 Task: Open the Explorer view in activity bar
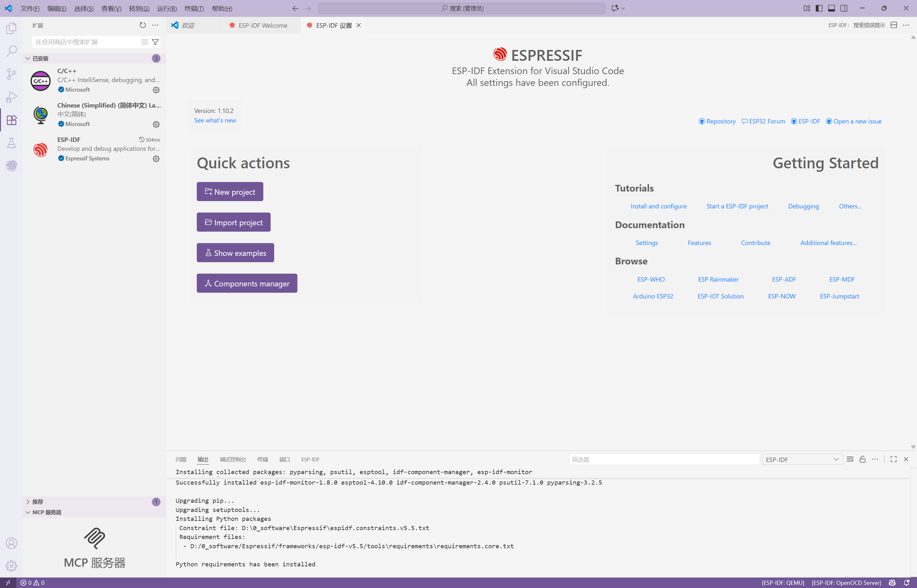tap(11, 28)
